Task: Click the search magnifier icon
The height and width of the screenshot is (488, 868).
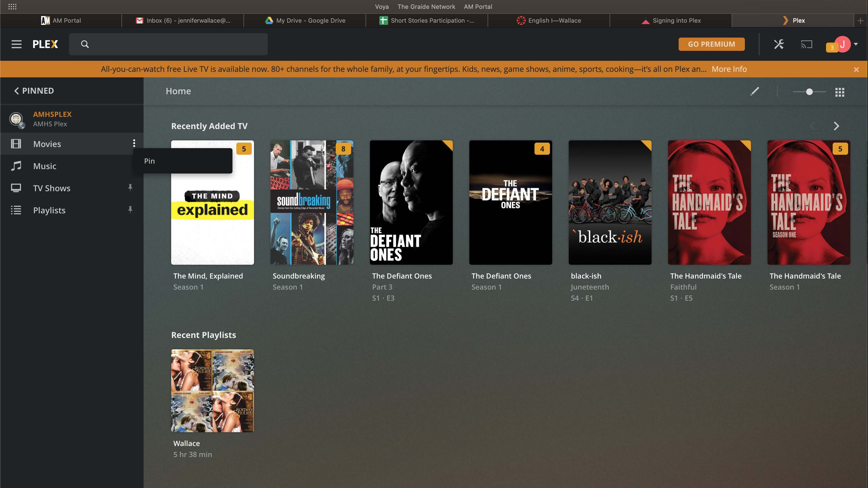Action: click(x=85, y=44)
